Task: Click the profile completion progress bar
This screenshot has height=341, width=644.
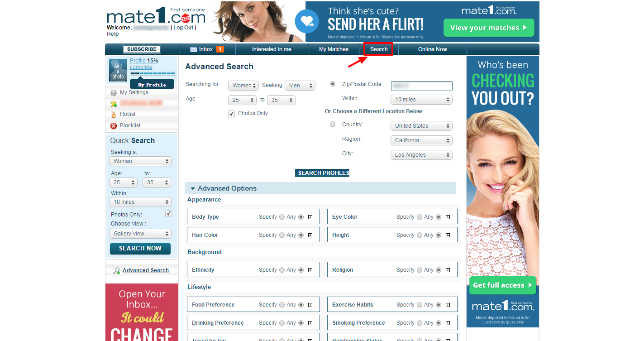Action: point(153,73)
